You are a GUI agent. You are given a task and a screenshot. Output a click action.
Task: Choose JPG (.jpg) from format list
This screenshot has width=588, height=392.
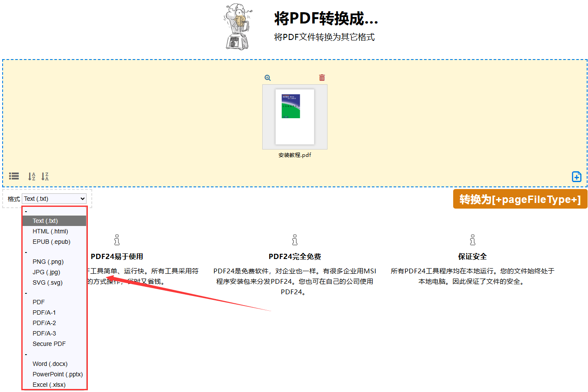pyautogui.click(x=54, y=272)
